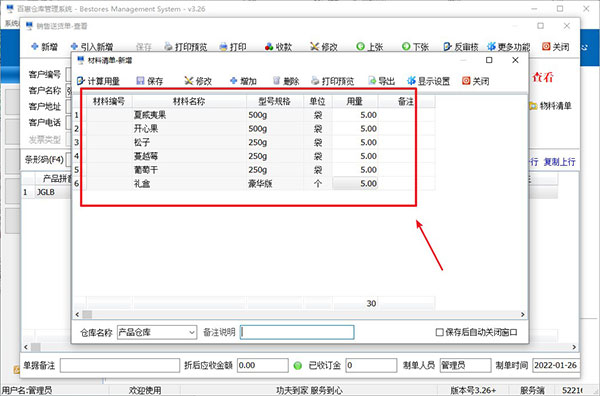This screenshot has height=396, width=600.
Task: Click the 备注说明 input field
Action: [x=297, y=332]
